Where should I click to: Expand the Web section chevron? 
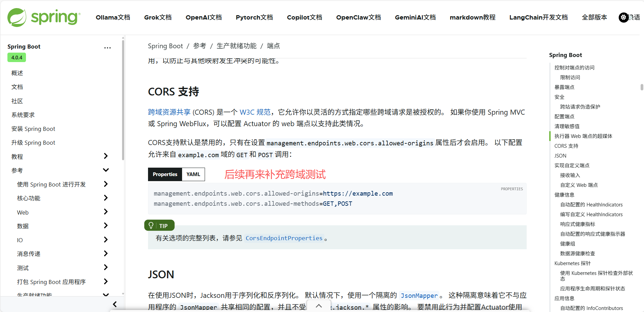point(106,211)
